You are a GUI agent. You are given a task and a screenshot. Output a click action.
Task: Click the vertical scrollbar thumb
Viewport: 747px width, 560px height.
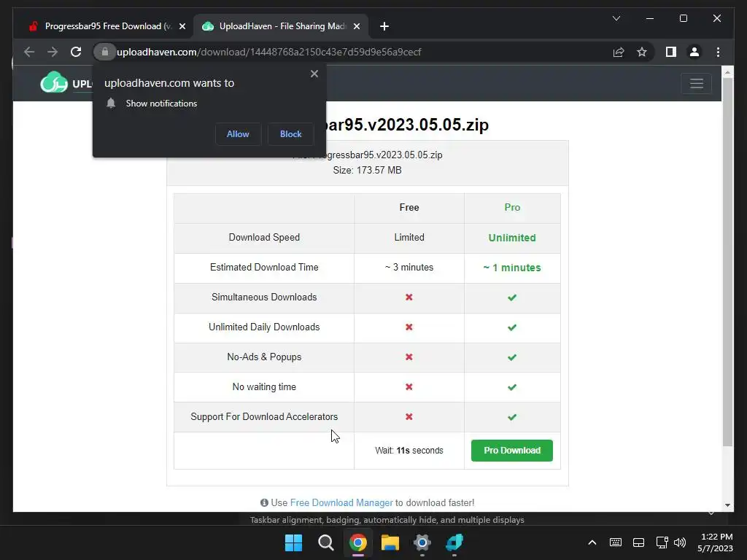[x=727, y=262]
